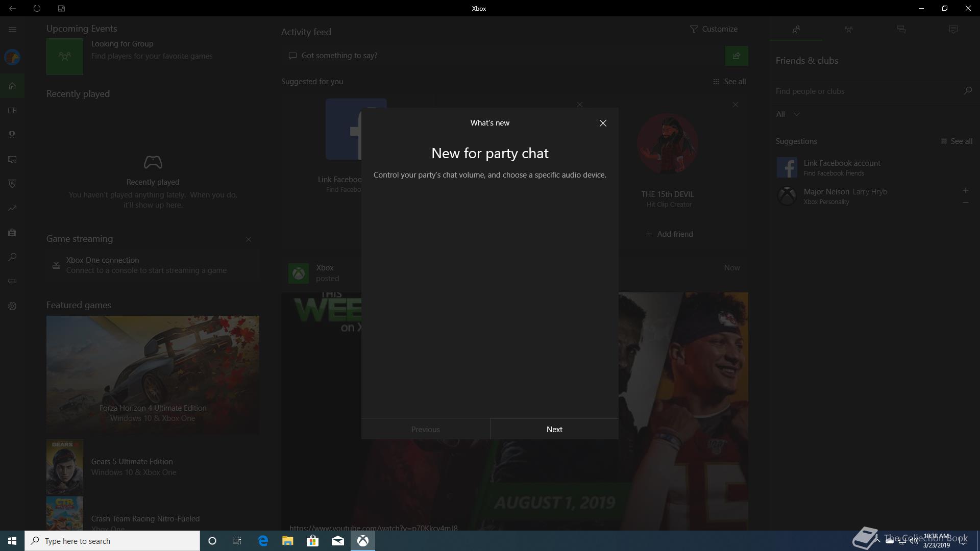The image size is (980, 551).
Task: Open the hamburger navigation menu
Action: pos(12,30)
